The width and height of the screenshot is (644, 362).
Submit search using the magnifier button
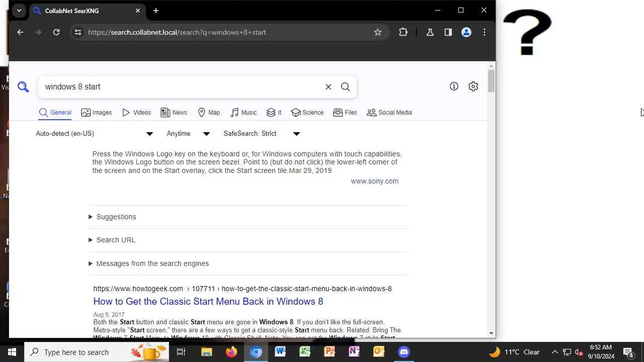tap(346, 87)
